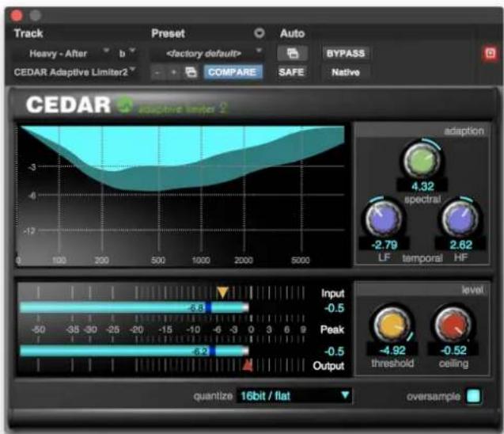The height and width of the screenshot is (434, 504).
Task: Click the red target plug-in button
Action: (x=490, y=53)
